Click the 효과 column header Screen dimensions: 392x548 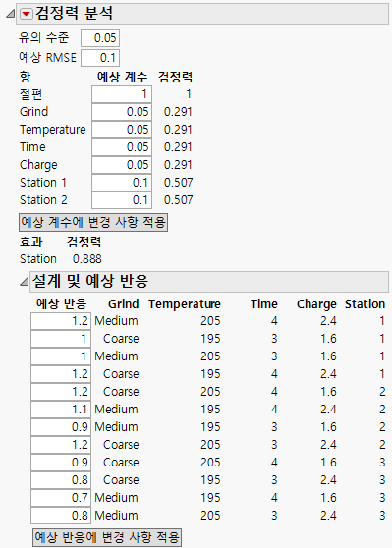coord(31,242)
